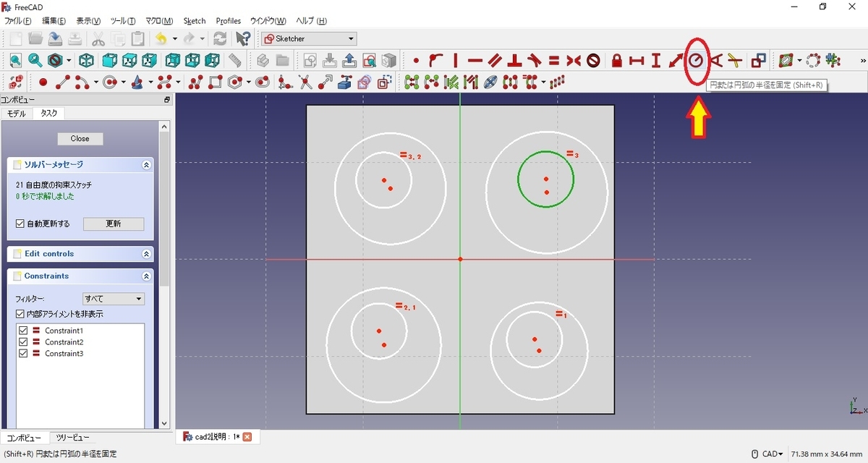Click the 更新 button
The width and height of the screenshot is (868, 463).
(114, 224)
